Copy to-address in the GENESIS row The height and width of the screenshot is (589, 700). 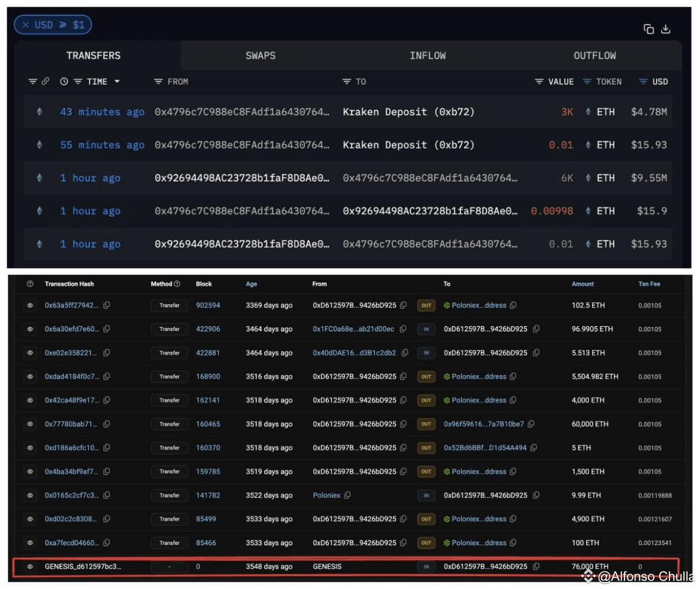coord(536,566)
